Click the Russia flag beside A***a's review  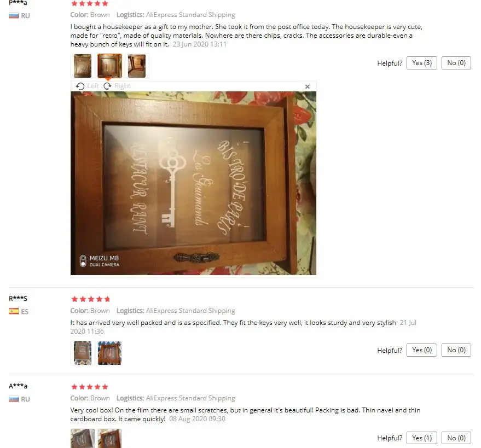click(x=14, y=399)
